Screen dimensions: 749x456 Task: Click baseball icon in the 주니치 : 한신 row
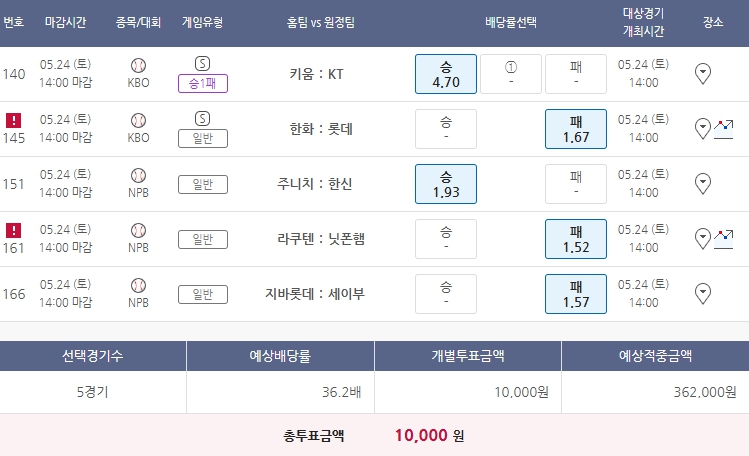(x=139, y=175)
